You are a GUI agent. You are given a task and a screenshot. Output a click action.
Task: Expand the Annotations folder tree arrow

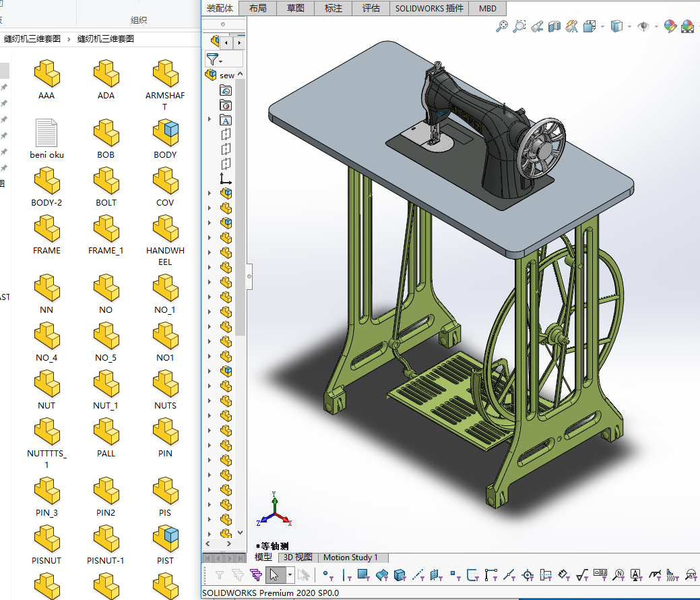click(x=210, y=120)
